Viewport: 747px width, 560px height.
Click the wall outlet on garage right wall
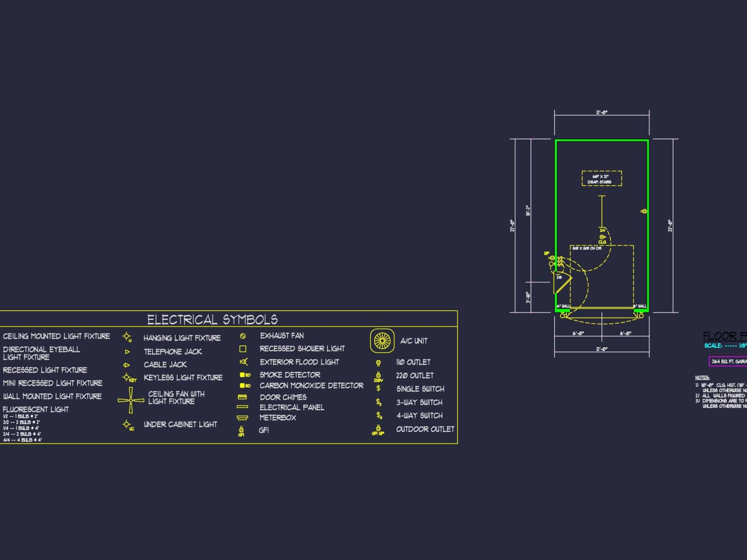(x=644, y=212)
